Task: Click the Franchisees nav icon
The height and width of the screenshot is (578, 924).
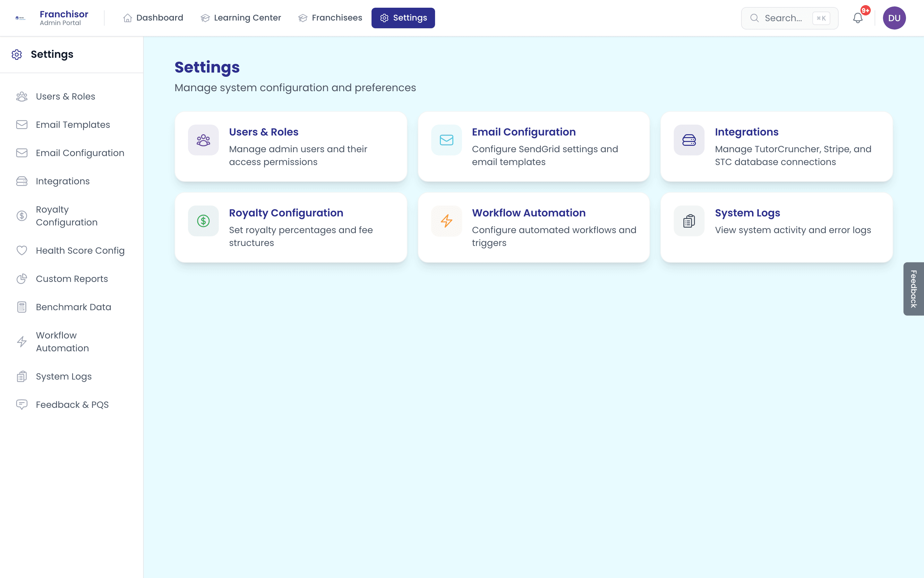Action: (303, 18)
